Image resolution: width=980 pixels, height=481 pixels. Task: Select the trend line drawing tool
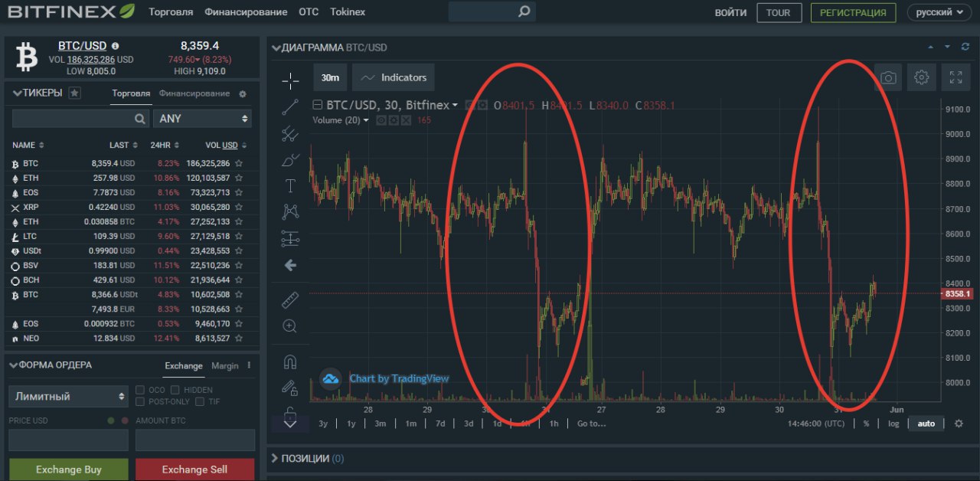coord(290,108)
